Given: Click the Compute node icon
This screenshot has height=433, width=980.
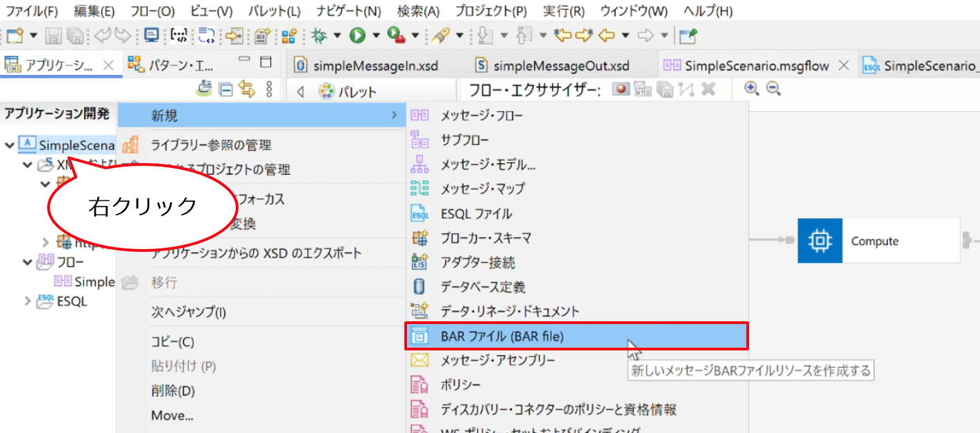Looking at the screenshot, I should pos(820,240).
